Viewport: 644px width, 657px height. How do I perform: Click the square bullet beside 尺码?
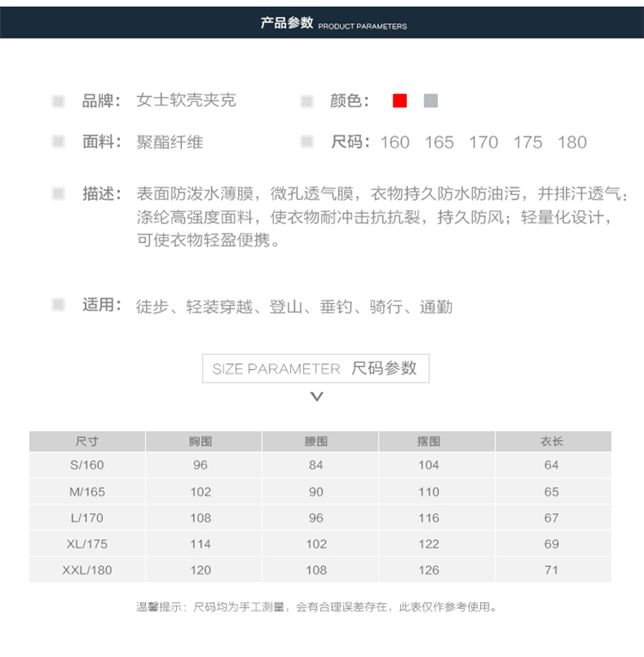point(307,142)
